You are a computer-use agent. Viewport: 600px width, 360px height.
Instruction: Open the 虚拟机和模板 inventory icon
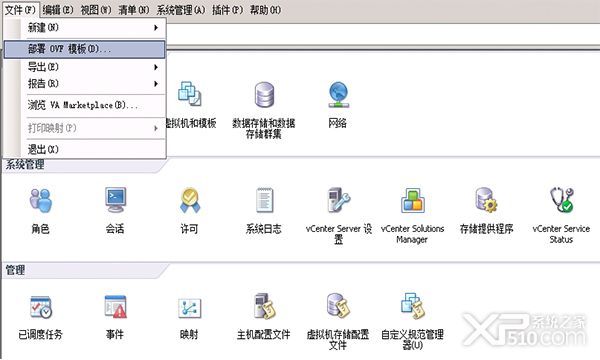click(x=190, y=94)
